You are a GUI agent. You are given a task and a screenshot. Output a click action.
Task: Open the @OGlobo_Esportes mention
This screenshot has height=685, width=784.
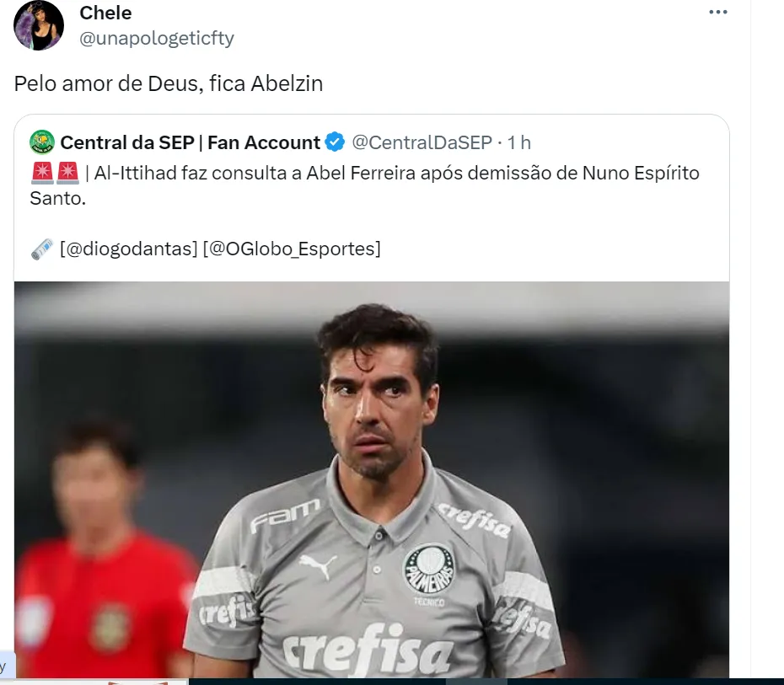pyautogui.click(x=292, y=249)
